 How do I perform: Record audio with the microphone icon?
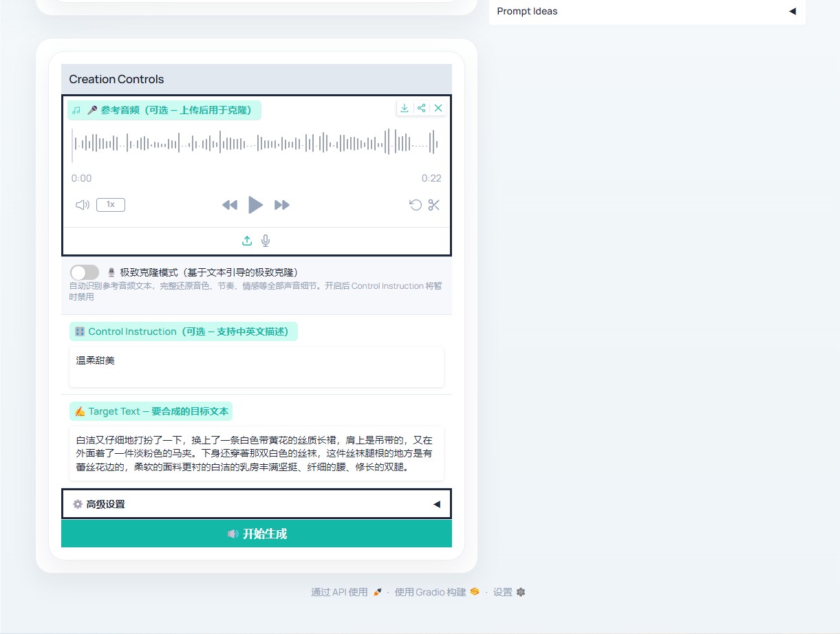pyautogui.click(x=266, y=241)
